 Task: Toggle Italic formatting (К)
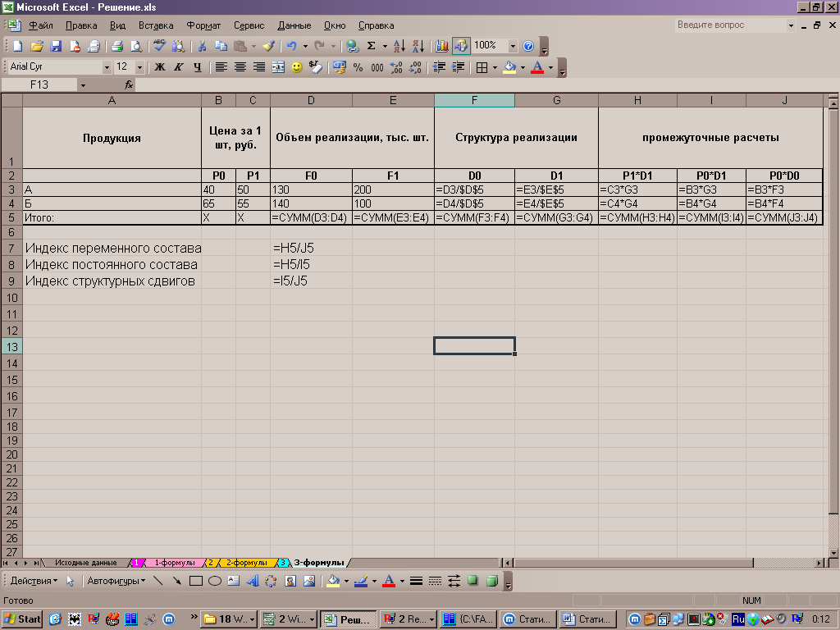coord(178,67)
